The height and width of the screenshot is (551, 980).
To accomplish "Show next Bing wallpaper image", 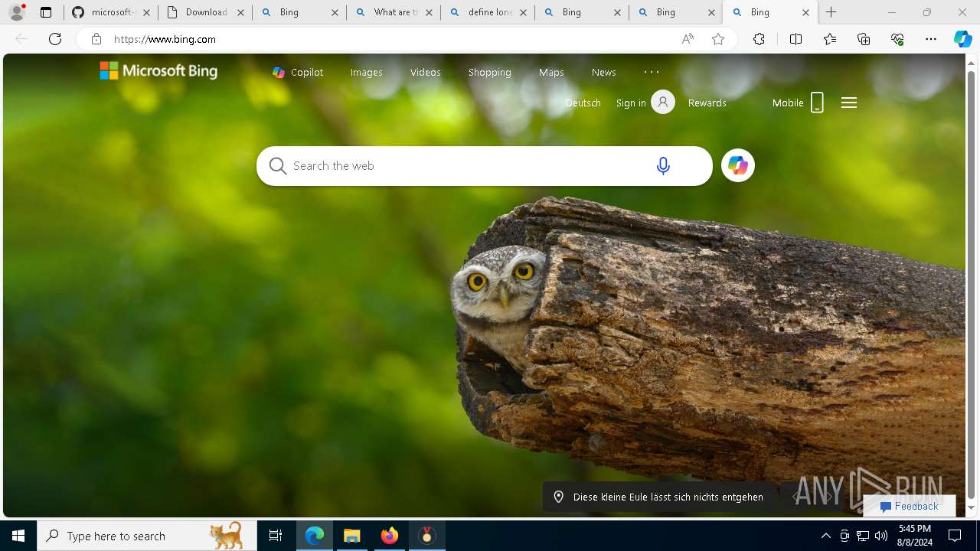I will (x=830, y=497).
